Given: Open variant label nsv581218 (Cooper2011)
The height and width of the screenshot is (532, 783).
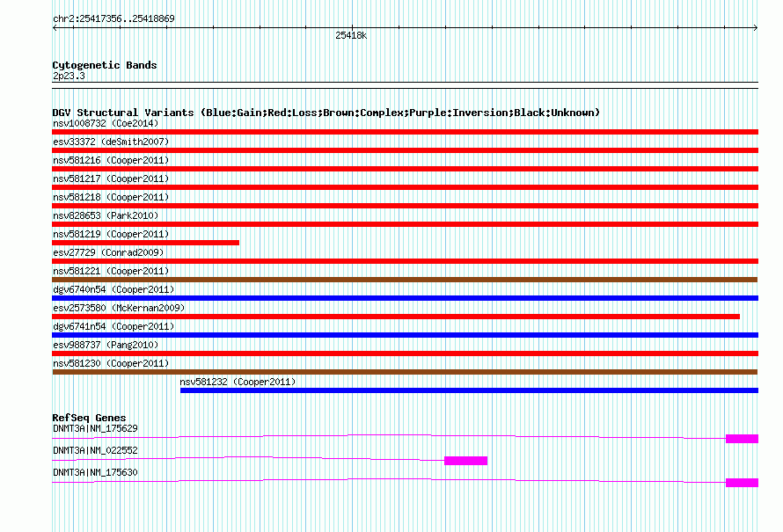Looking at the screenshot, I should click(111, 197).
